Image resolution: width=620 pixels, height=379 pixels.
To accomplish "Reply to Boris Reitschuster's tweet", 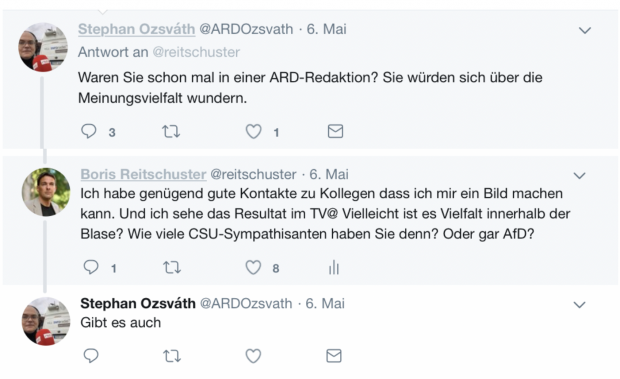I will (x=91, y=268).
